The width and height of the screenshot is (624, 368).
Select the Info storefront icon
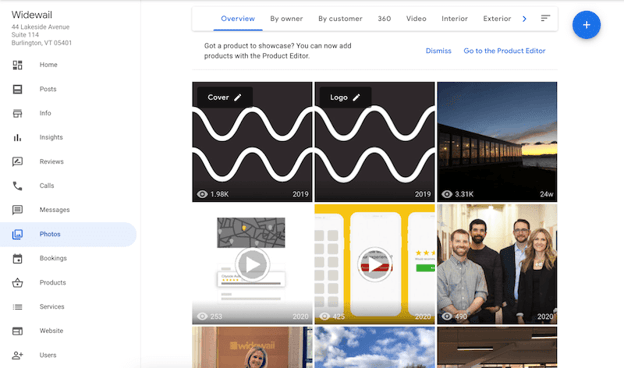pyautogui.click(x=18, y=113)
